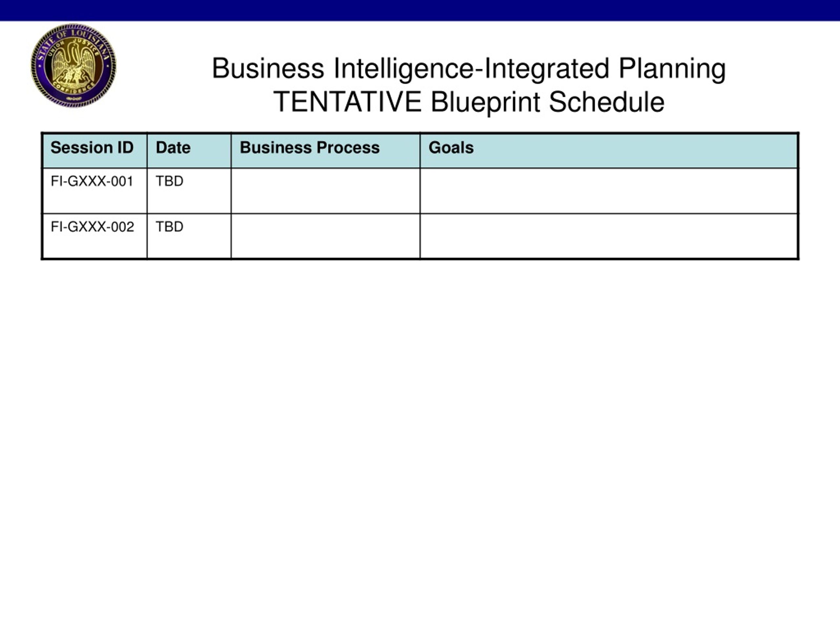This screenshot has width=840, height=630.
Task: Click empty Goals cell for FI-GXXX-001
Action: coord(609,191)
